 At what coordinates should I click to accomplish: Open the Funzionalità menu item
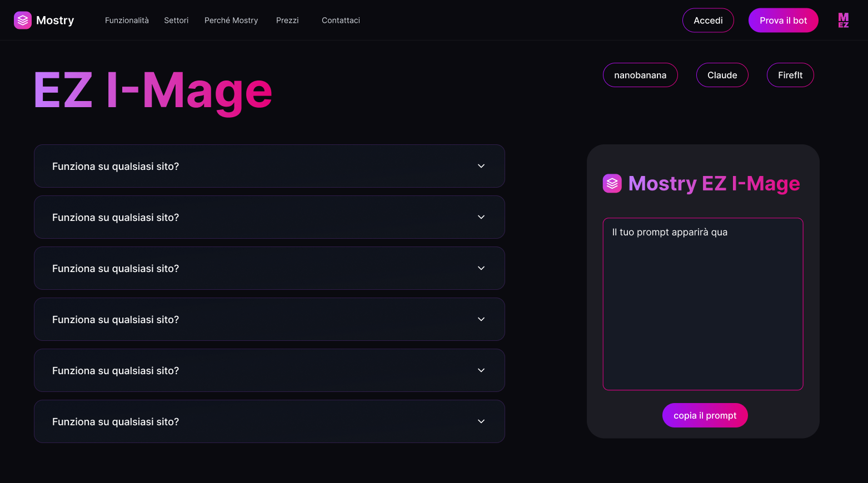tap(127, 21)
